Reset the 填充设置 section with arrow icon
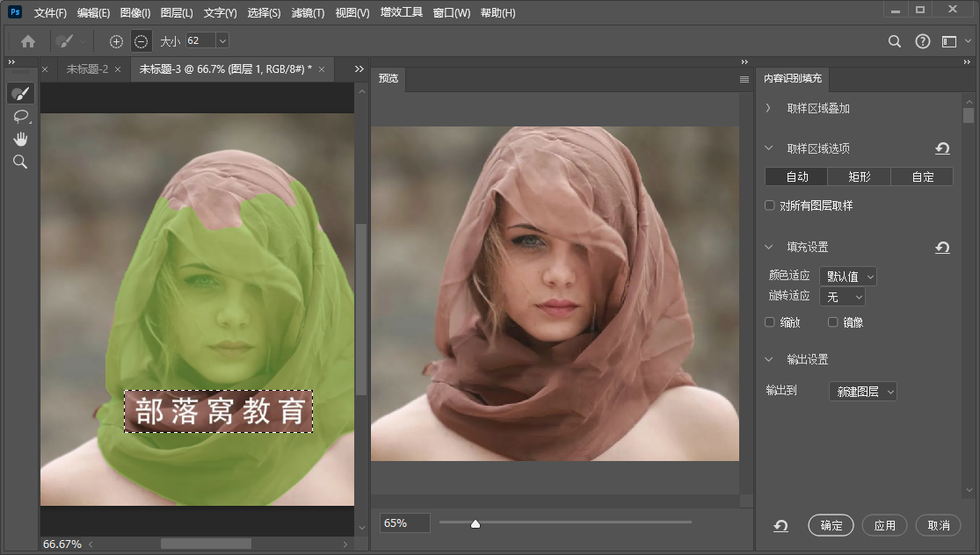 pyautogui.click(x=942, y=248)
